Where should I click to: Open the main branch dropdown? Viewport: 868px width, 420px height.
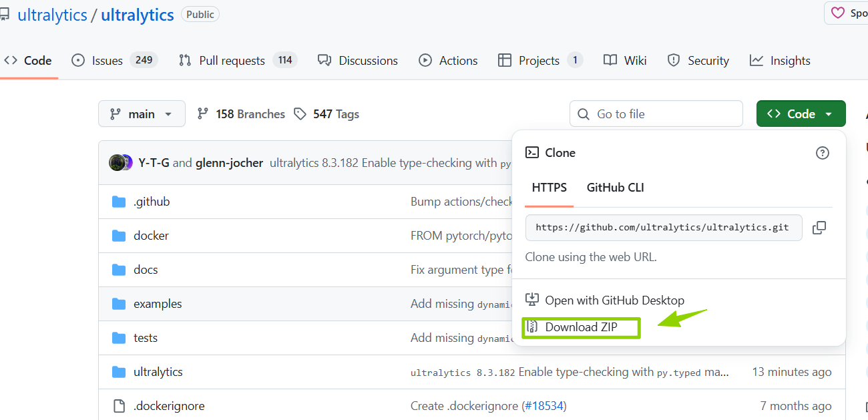click(141, 114)
